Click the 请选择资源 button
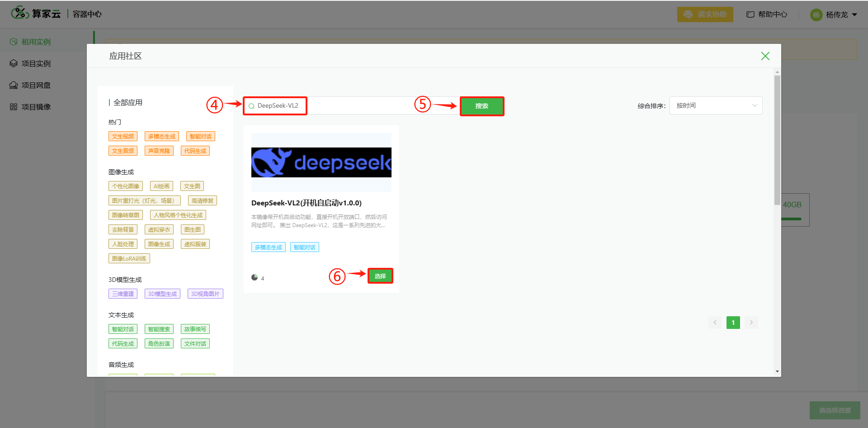The width and height of the screenshot is (868, 428). 835,410
